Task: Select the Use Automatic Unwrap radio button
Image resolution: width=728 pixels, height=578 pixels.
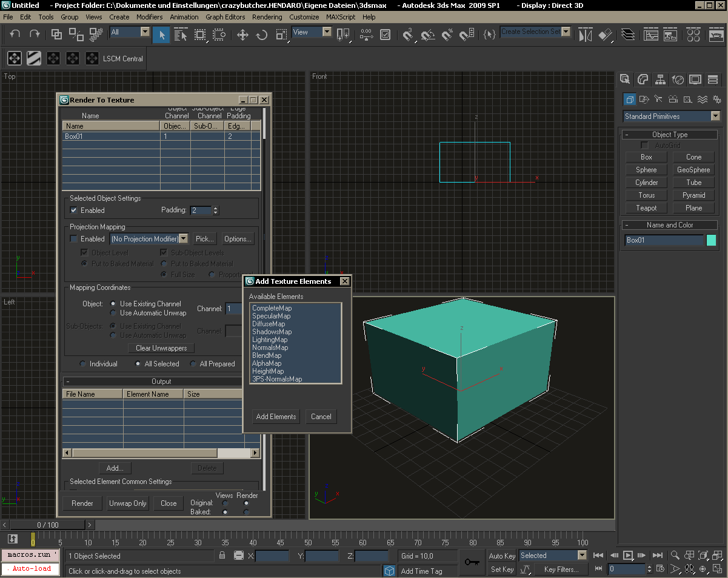Action: click(113, 313)
